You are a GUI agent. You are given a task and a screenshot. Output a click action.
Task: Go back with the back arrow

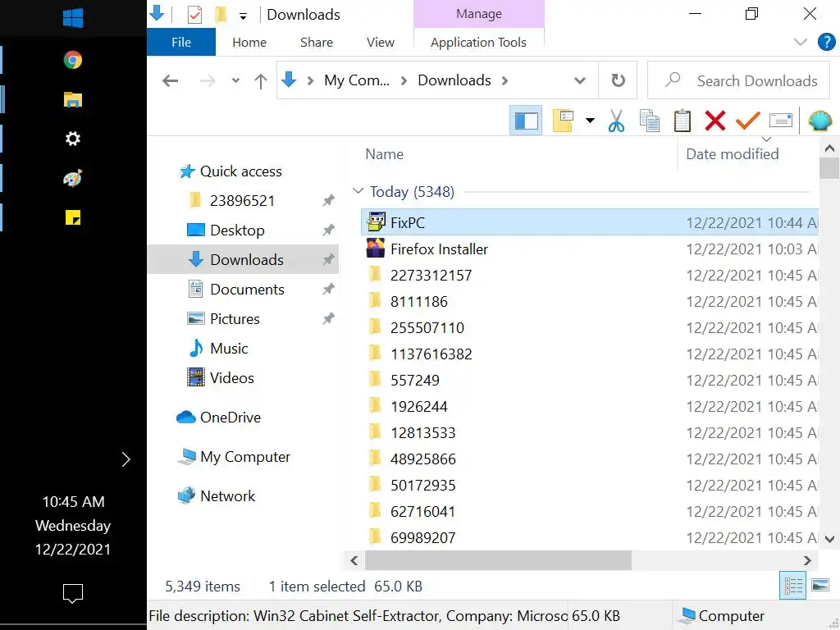[x=171, y=81]
